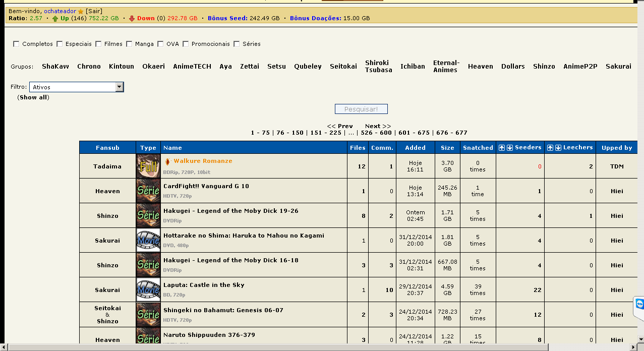Screen dimensions: 644x351
Task: Click the Pesquisar! button
Action: point(361,109)
